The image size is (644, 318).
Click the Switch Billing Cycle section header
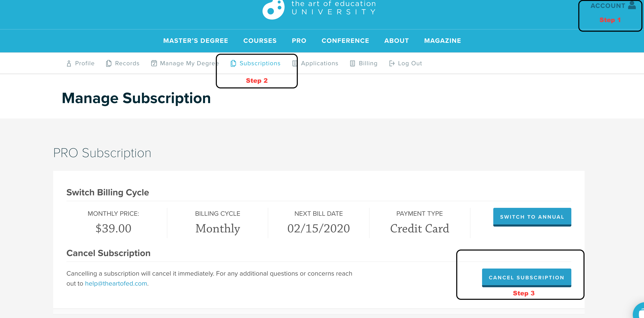108,192
